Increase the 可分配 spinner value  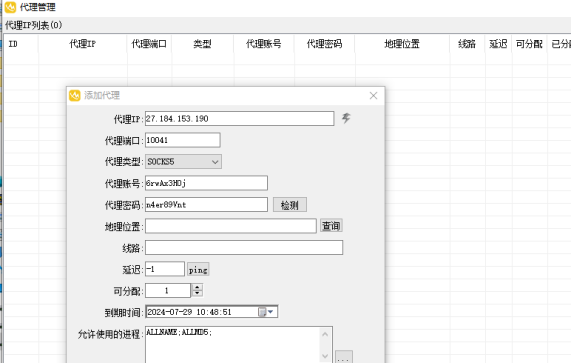coord(197,287)
